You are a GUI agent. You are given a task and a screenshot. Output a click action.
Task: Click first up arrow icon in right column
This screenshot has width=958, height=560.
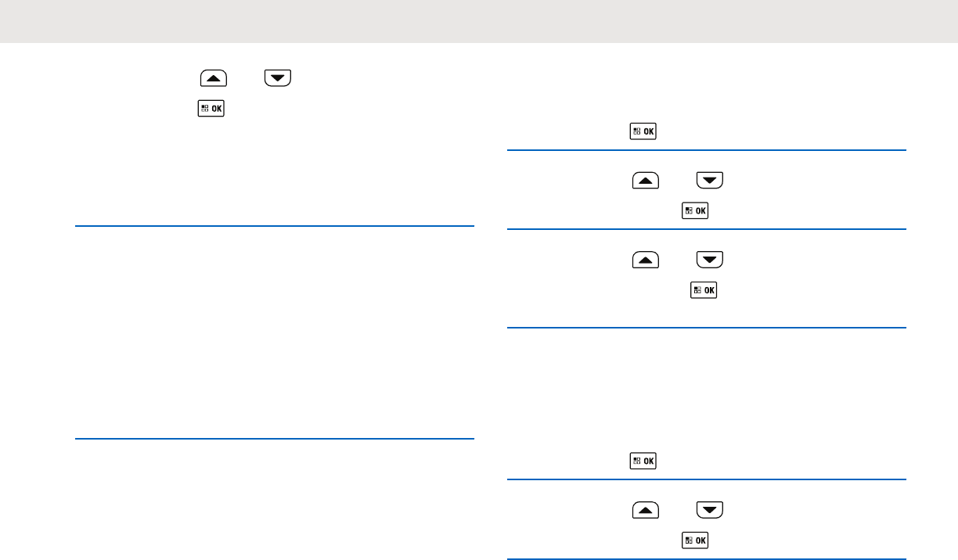pos(645,182)
